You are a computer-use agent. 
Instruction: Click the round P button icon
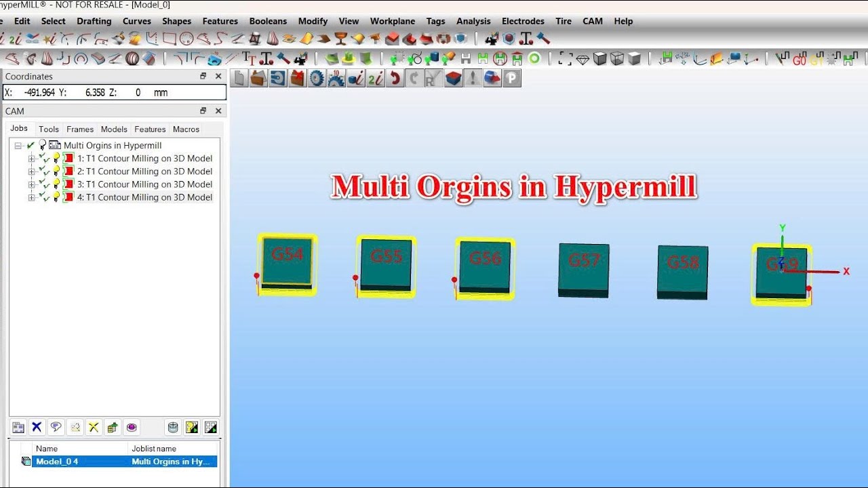tap(512, 79)
